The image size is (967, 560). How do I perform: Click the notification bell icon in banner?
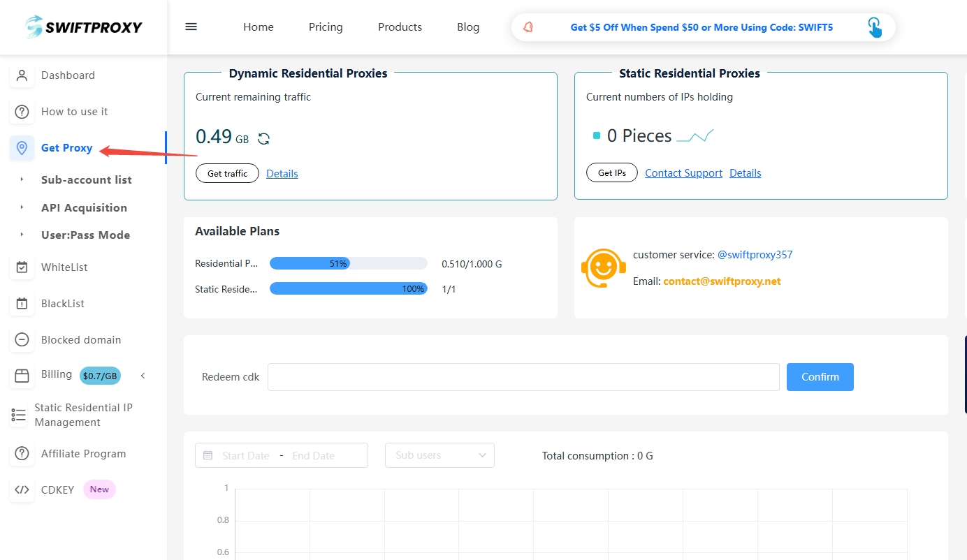[528, 27]
